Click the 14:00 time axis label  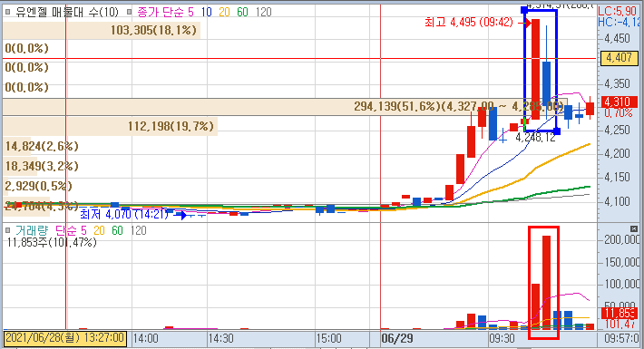click(x=146, y=339)
